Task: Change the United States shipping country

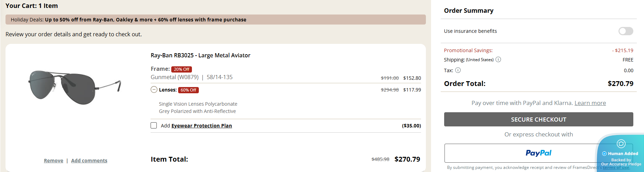Action: tap(480, 60)
